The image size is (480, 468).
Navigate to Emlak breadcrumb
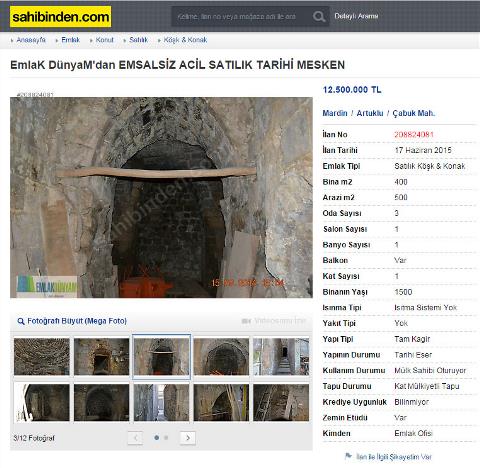pos(70,40)
